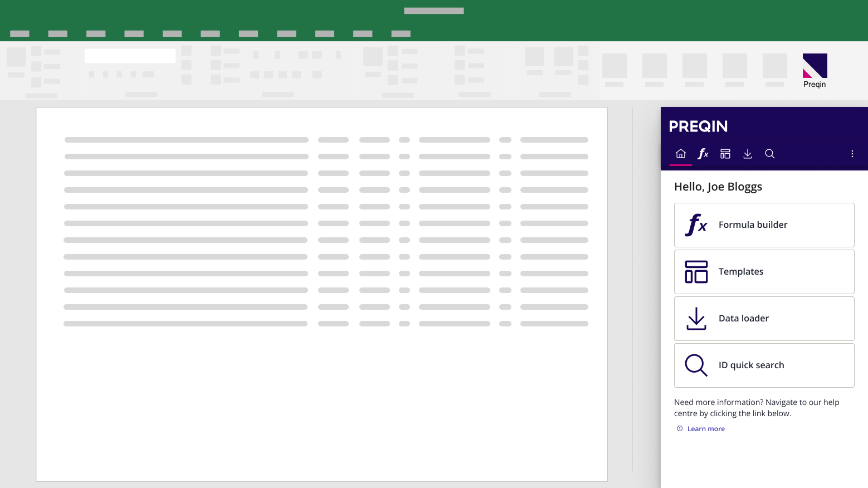Open the Data loader card
This screenshot has width=868, height=488.
point(764,318)
